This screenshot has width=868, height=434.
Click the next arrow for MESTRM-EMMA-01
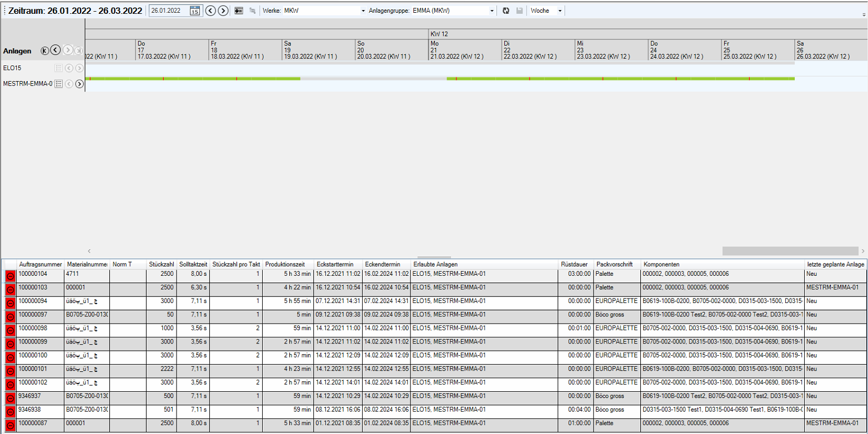(79, 84)
